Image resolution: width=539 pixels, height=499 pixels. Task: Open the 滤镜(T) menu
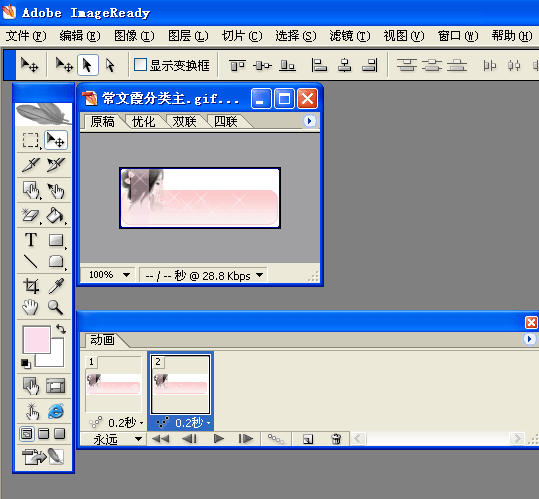coord(350,36)
